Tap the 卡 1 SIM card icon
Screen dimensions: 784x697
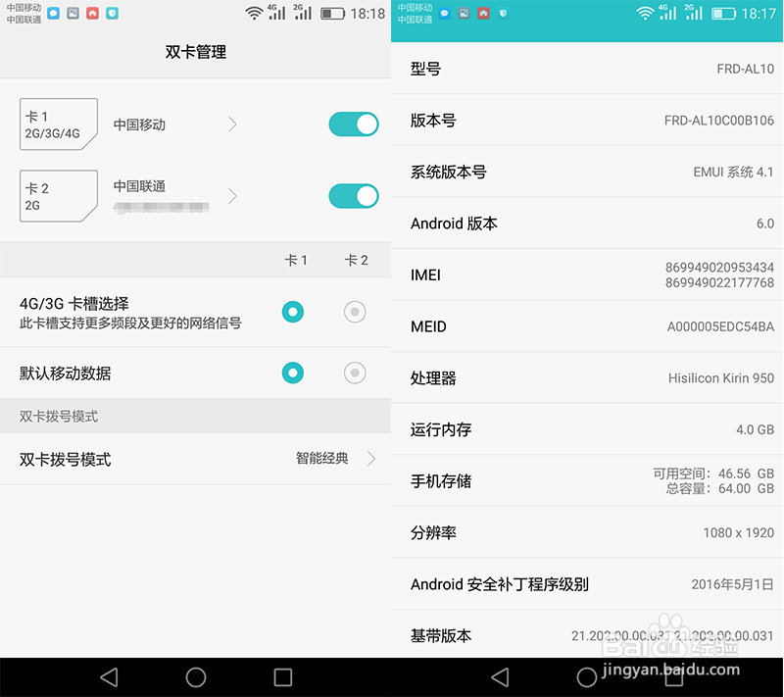point(59,124)
